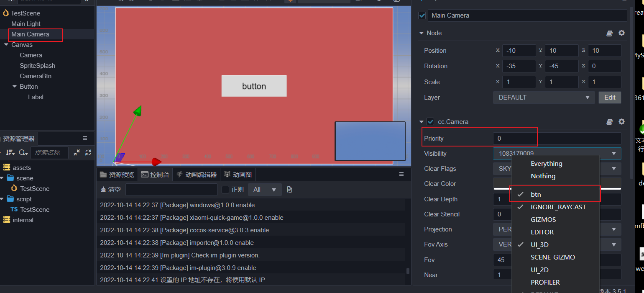Open the Fov Axis dropdown arrow
Viewport: 644px width, 293px height.
point(614,244)
